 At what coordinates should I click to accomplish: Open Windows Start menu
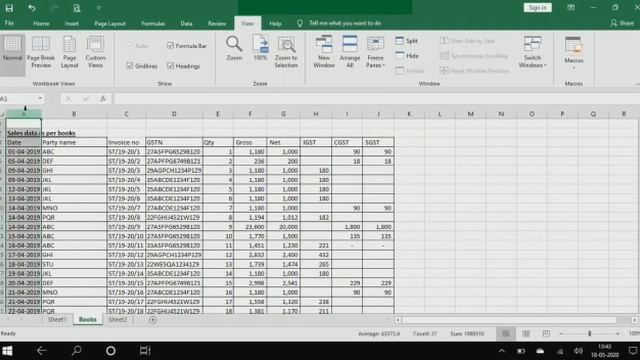pyautogui.click(x=7, y=351)
